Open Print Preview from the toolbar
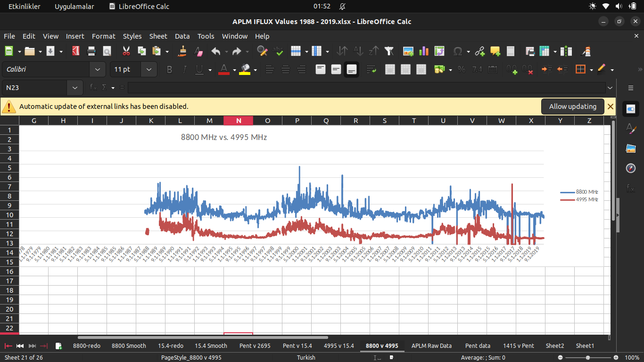 107,51
